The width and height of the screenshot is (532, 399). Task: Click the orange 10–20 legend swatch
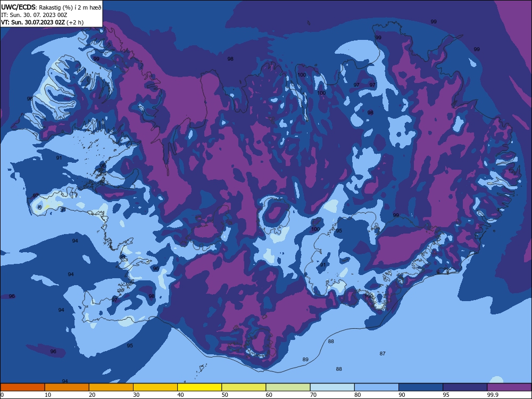(x=67, y=387)
